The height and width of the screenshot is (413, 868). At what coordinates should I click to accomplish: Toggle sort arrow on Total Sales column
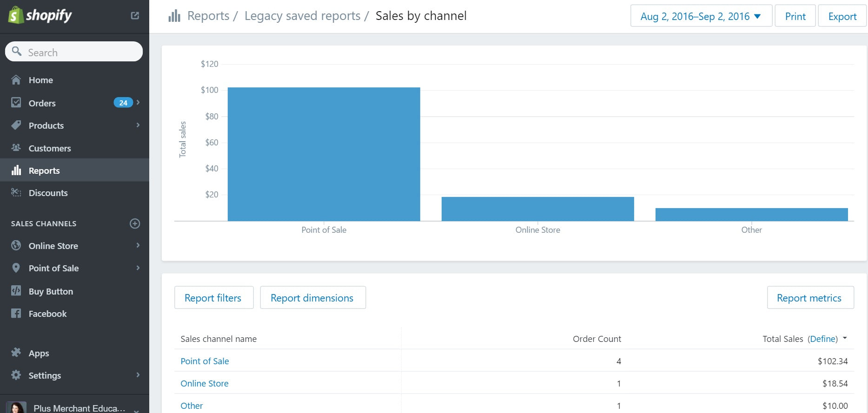point(845,338)
